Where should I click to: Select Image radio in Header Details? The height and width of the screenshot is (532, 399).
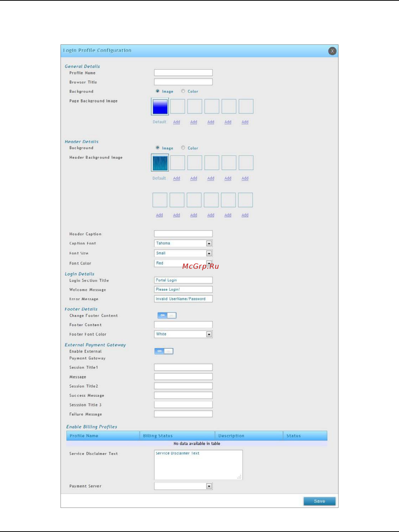158,147
